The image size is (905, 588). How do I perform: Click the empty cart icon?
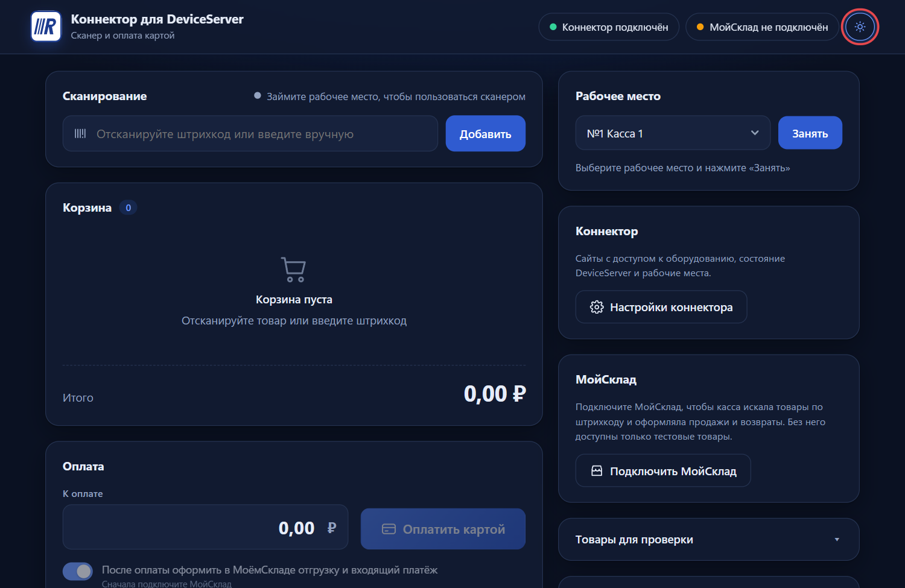pyautogui.click(x=294, y=270)
